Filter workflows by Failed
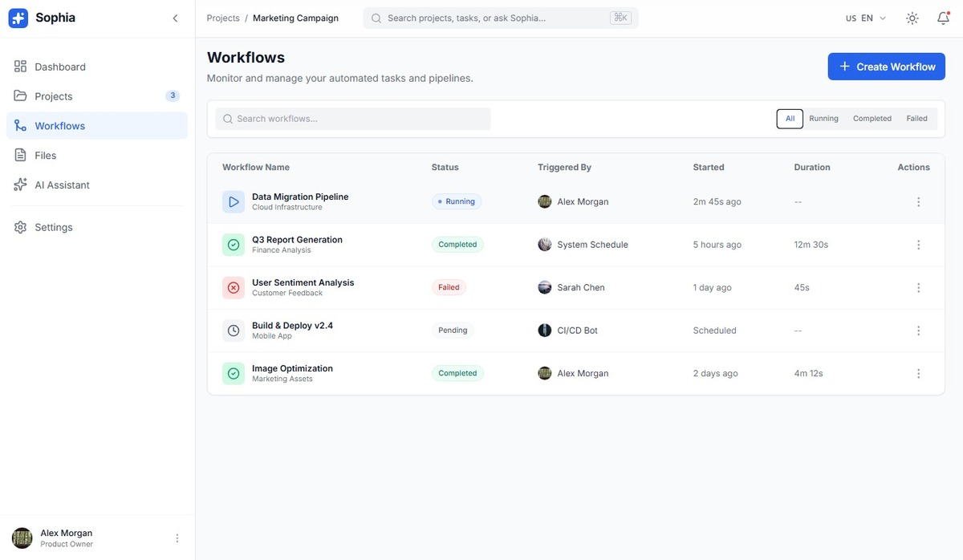This screenshot has width=963, height=560. tap(916, 119)
